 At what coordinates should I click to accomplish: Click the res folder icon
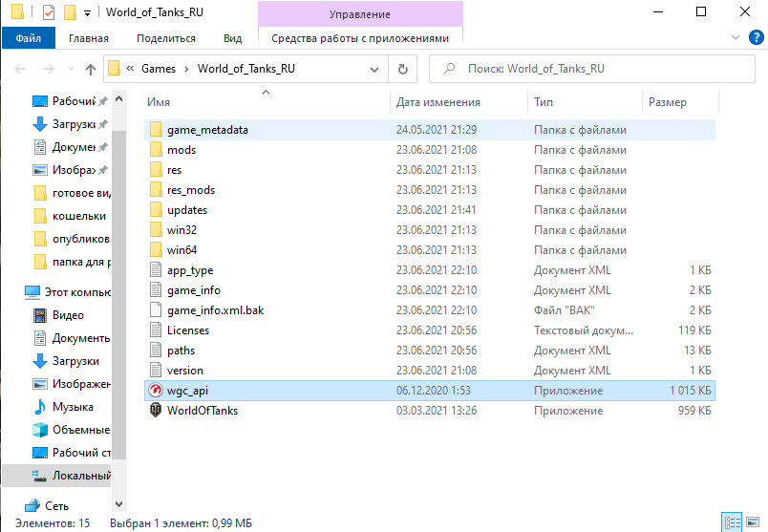[156, 170]
